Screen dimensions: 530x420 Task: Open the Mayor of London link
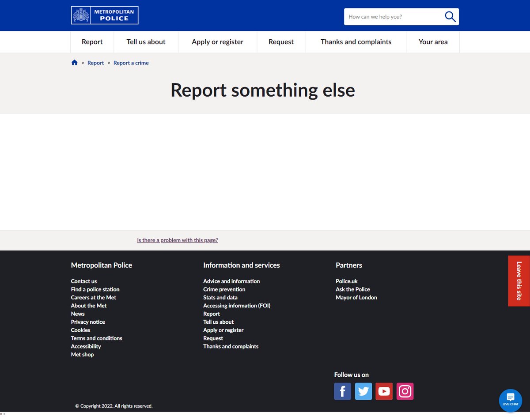356,298
